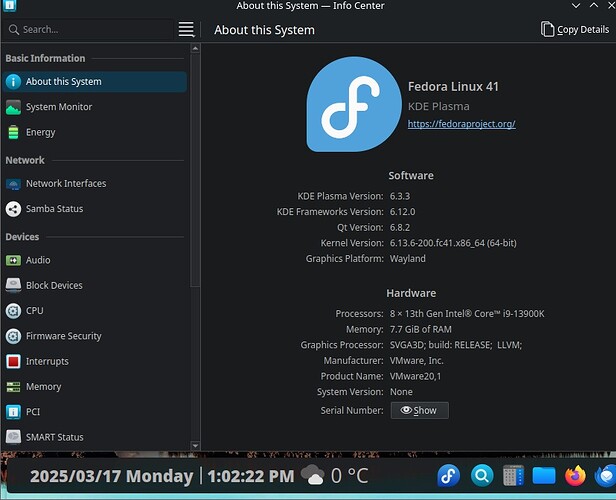The image size is (616, 500).
Task: Click Graphics Platform value 'Wayland'
Action: [x=407, y=259]
